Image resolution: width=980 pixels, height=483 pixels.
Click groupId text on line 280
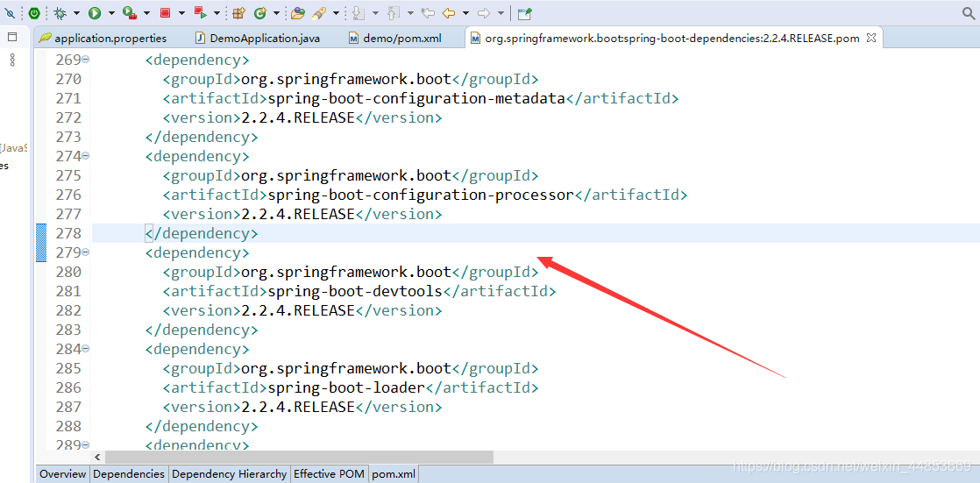(346, 272)
